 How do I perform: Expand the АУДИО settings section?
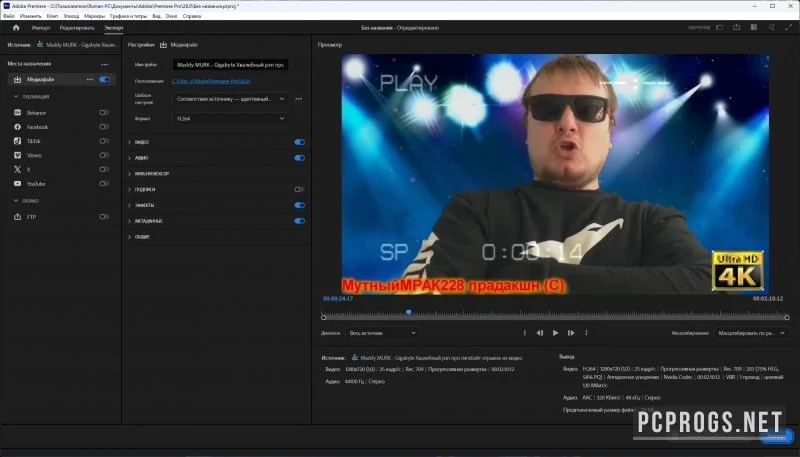click(x=129, y=158)
